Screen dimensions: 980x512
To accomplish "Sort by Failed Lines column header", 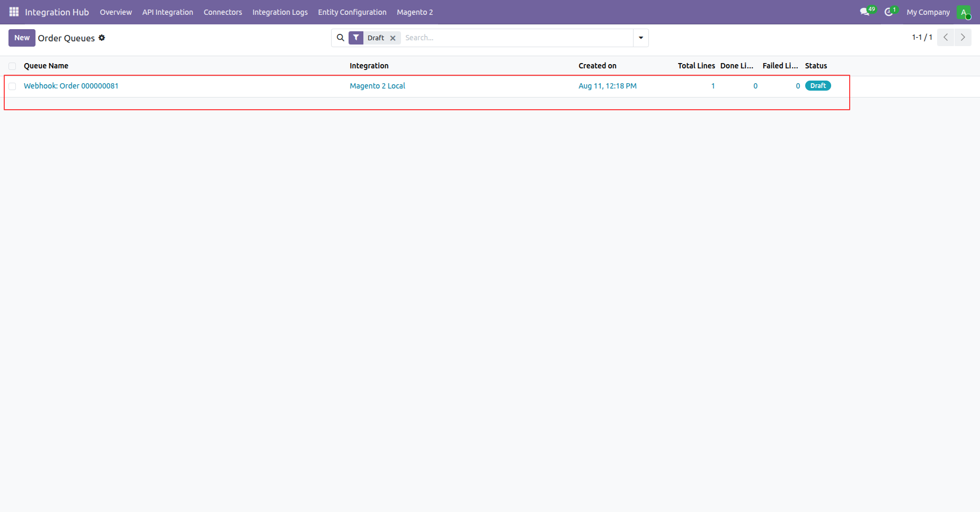I will pyautogui.click(x=780, y=66).
